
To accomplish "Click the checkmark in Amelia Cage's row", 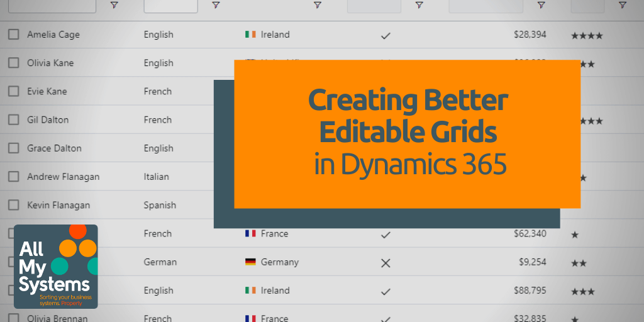I will tap(386, 36).
